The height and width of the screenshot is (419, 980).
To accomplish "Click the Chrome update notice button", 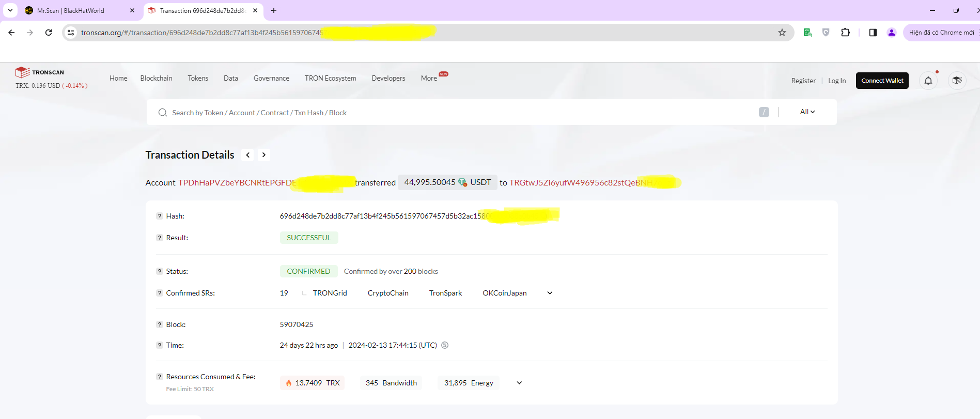I will (941, 33).
